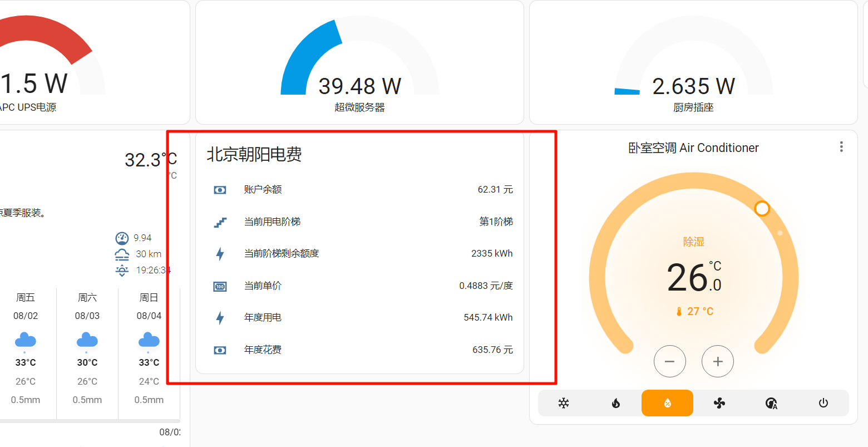This screenshot has width=868, height=447.
Task: Click the 27 °C current temperature reading
Action: click(694, 311)
